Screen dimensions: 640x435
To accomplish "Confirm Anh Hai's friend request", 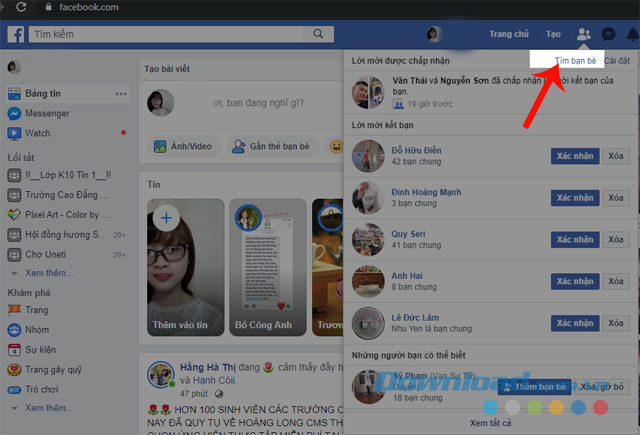I will [x=575, y=282].
